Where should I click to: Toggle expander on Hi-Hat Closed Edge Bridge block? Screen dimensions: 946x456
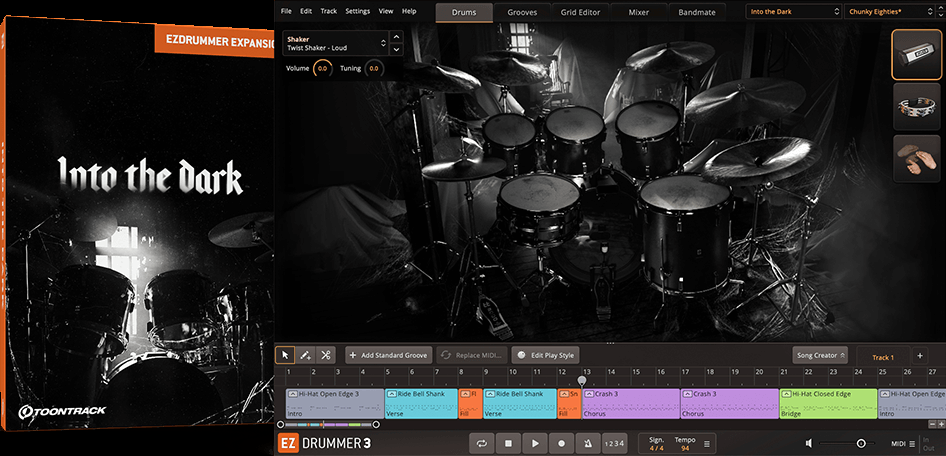pyautogui.click(x=786, y=394)
